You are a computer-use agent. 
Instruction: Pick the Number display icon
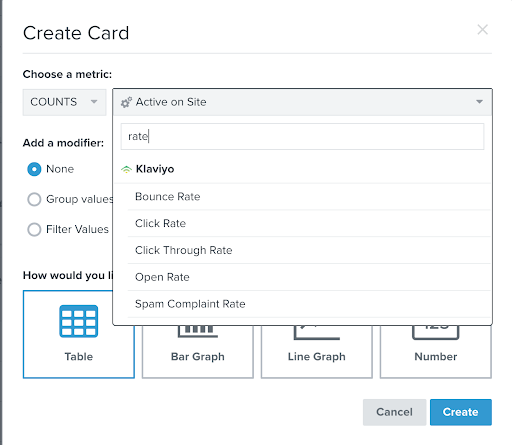pos(436,332)
